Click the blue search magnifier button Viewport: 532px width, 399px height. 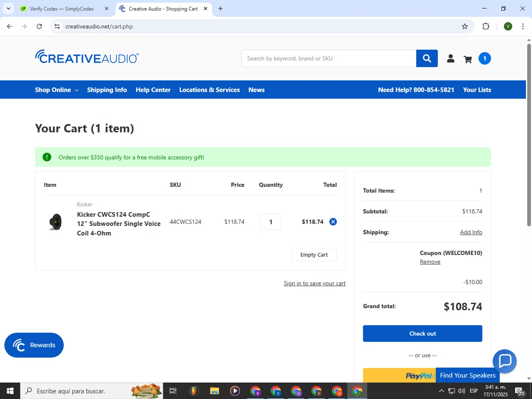pyautogui.click(x=427, y=59)
